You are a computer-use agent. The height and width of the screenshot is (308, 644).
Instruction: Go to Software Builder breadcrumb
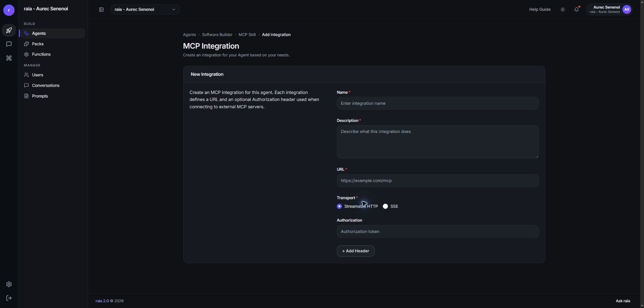click(217, 35)
